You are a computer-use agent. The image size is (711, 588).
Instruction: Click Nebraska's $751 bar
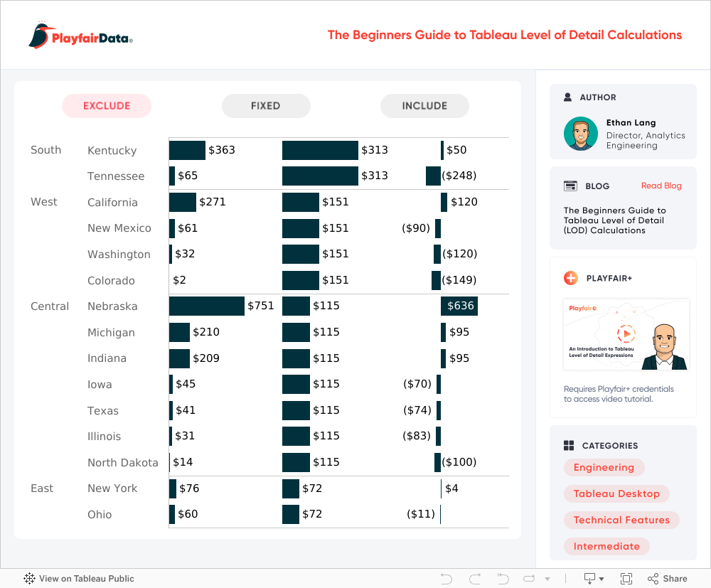[206, 306]
